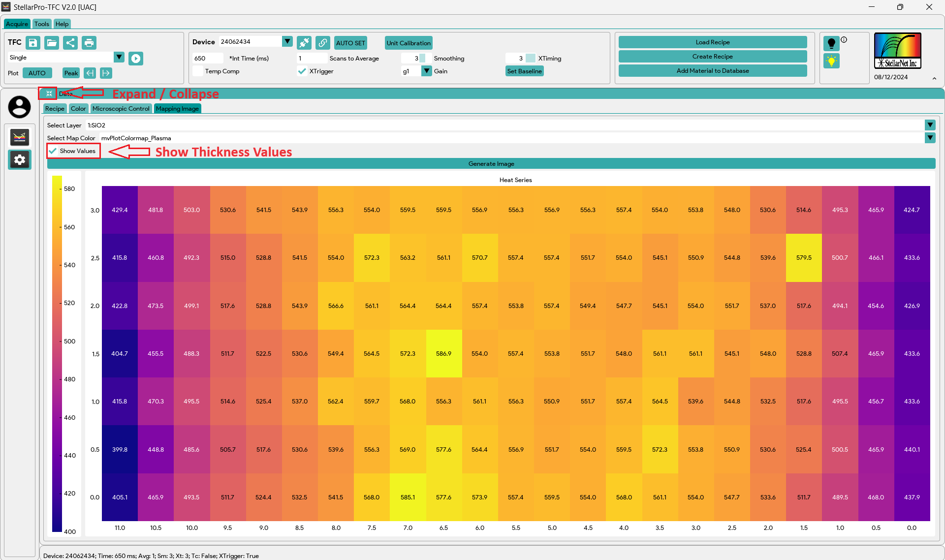Enable the Temp Comp checkbox
The width and height of the screenshot is (945, 560).
pos(198,71)
